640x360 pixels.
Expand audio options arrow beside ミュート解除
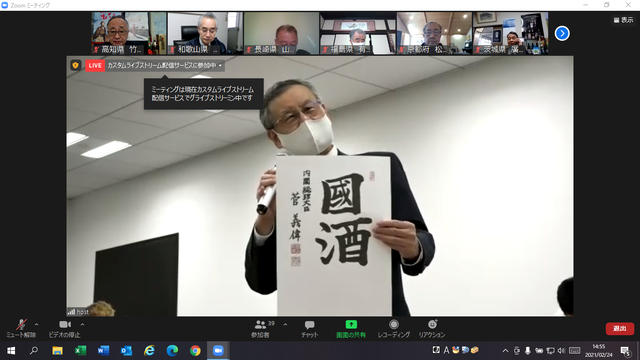tap(36, 325)
